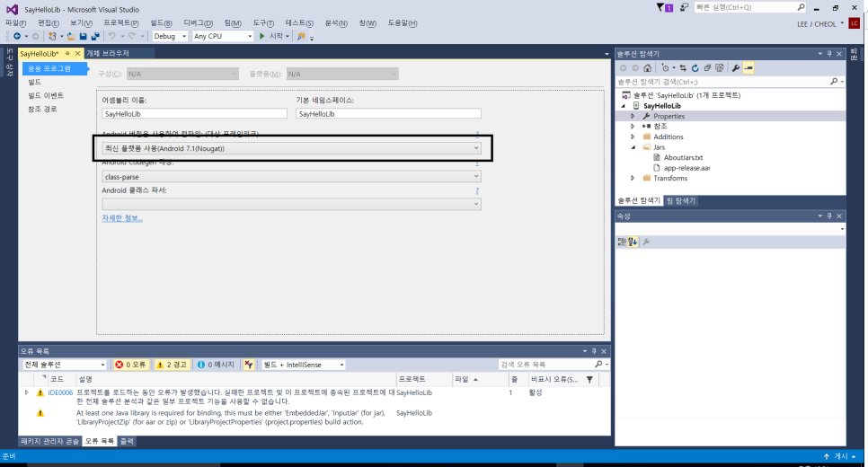Open the class-parse codegen target dropdown
This screenshot has width=868, height=467.
291,177
